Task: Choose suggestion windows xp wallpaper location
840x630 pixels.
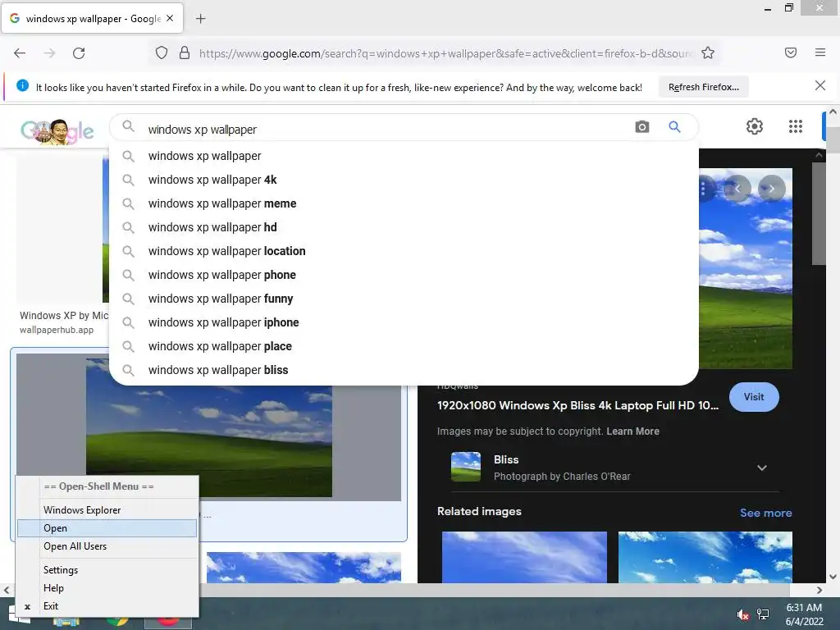Action: click(403, 251)
